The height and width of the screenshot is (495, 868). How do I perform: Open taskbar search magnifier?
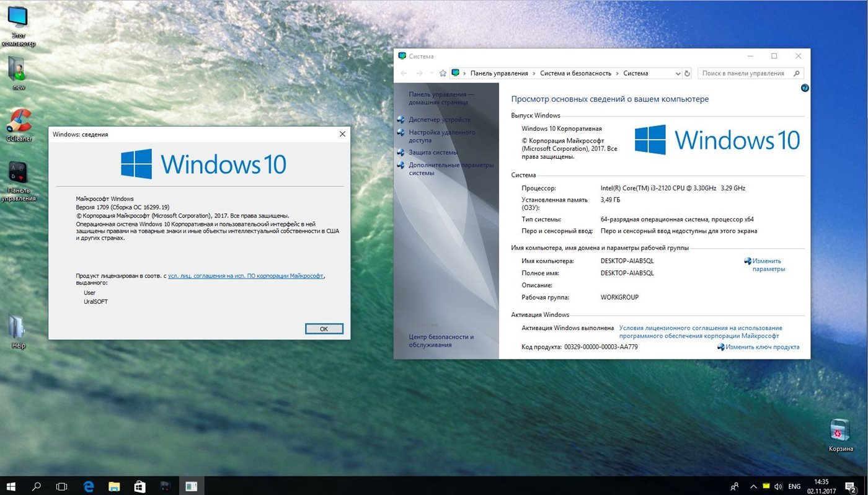(37, 486)
